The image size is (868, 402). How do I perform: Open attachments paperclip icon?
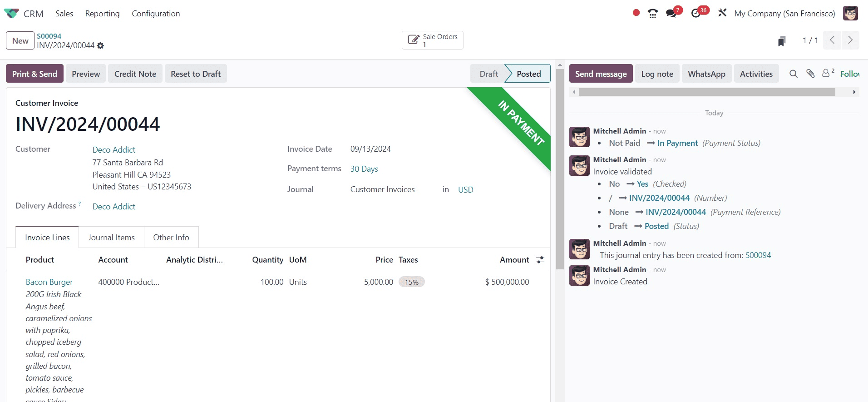coord(810,74)
